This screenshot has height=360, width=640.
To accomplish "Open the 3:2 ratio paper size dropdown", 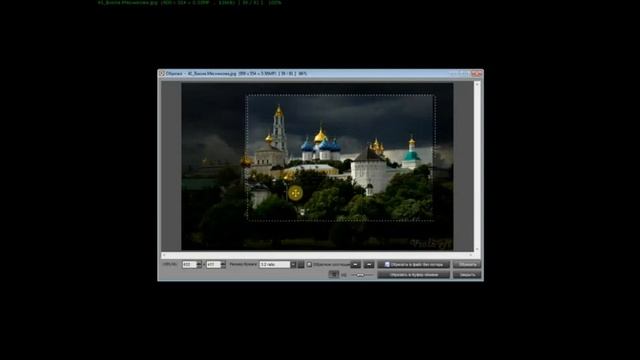I will tap(278, 264).
